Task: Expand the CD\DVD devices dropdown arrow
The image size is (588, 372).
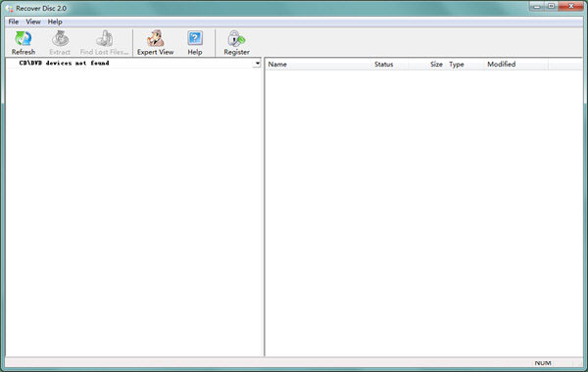Action: point(257,64)
